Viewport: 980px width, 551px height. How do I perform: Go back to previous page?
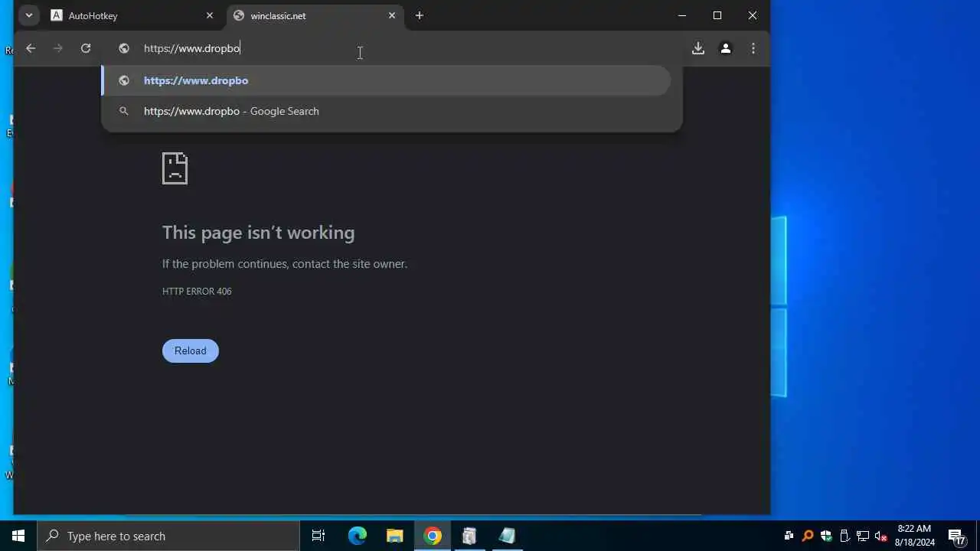point(31,48)
